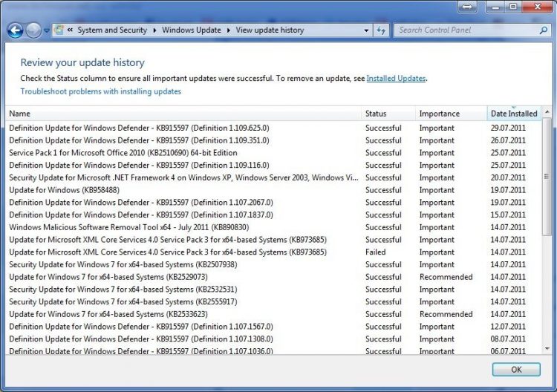This screenshot has height=392, width=557.
Task: Expand arrow after System and Security
Action: click(x=155, y=30)
